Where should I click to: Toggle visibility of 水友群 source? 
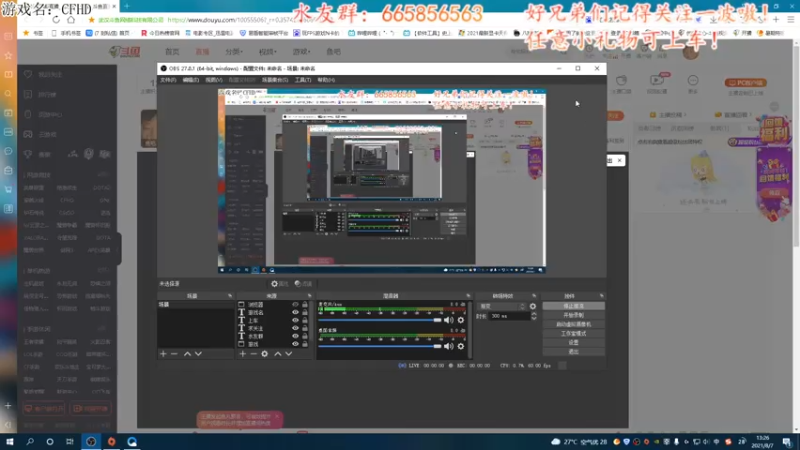click(295, 336)
